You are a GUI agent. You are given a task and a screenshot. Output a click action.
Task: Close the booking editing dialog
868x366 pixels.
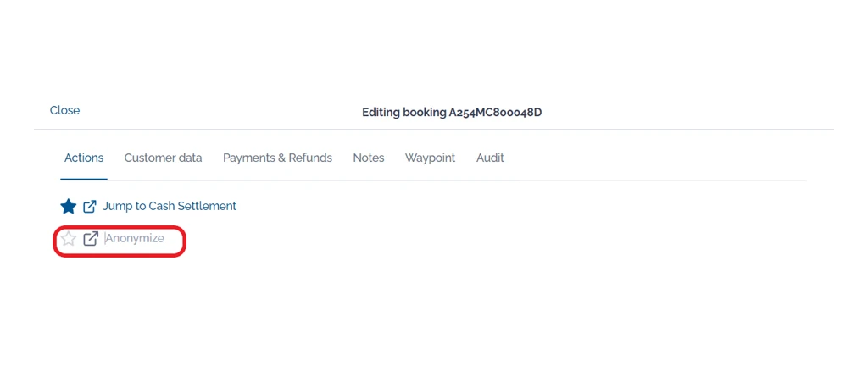64,110
